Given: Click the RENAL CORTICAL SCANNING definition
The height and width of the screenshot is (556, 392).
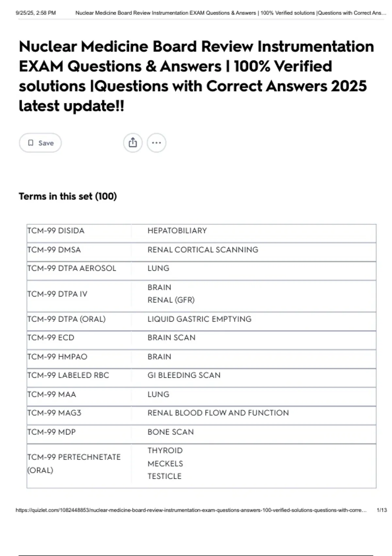Looking at the screenshot, I should click(x=203, y=250).
